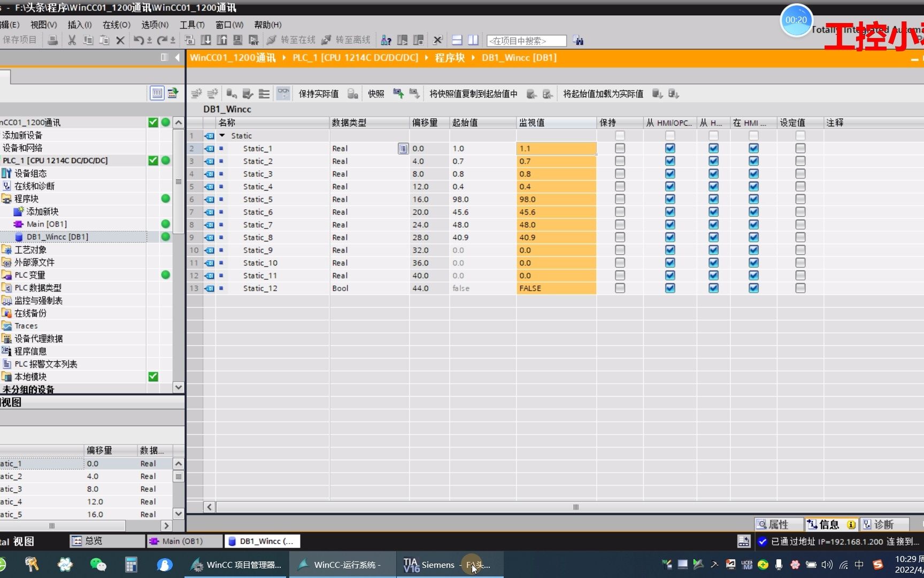Click the search in project icon
924x578 pixels.
(578, 40)
